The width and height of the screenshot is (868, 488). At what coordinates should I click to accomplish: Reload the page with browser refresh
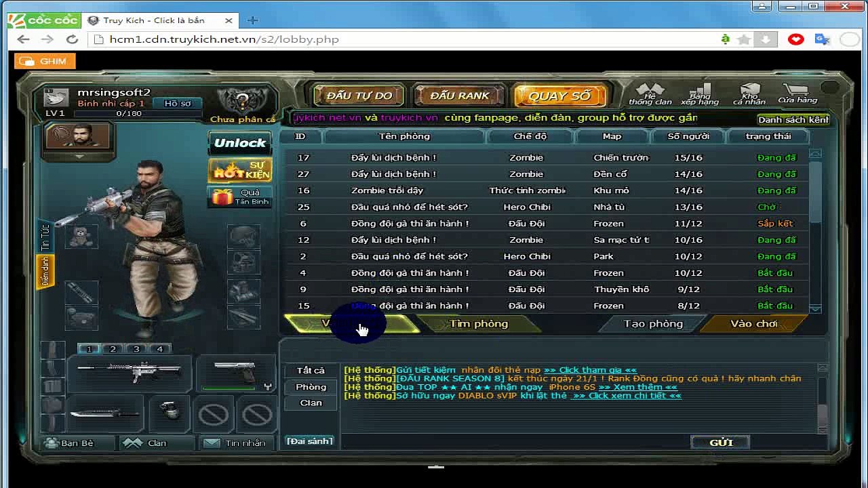[72, 39]
